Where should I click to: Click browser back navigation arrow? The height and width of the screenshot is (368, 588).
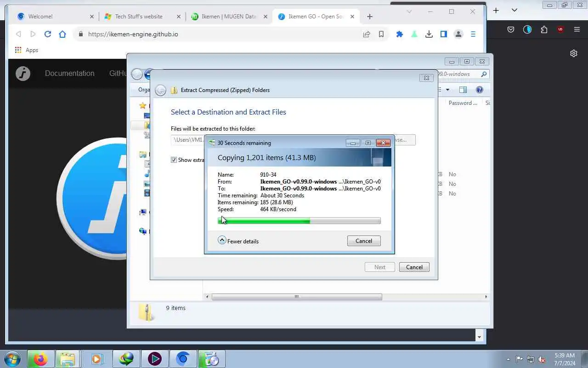[x=18, y=34]
